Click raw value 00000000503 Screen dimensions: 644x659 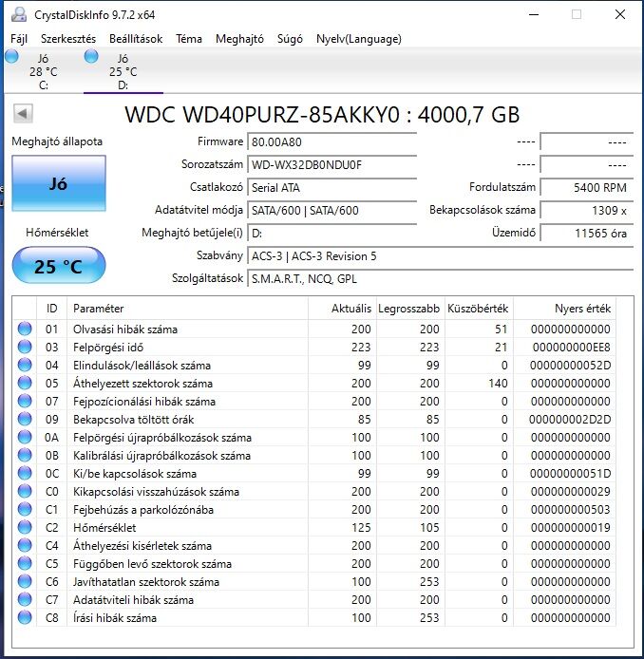(x=571, y=510)
